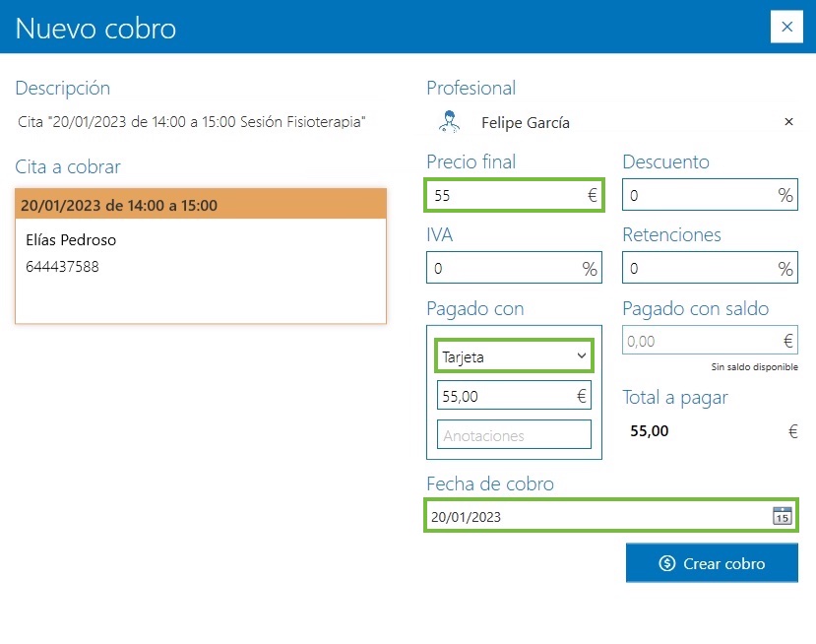The width and height of the screenshot is (816, 644).
Task: Click the doctor avatar icon beside Felipe García
Action: pyautogui.click(x=449, y=121)
